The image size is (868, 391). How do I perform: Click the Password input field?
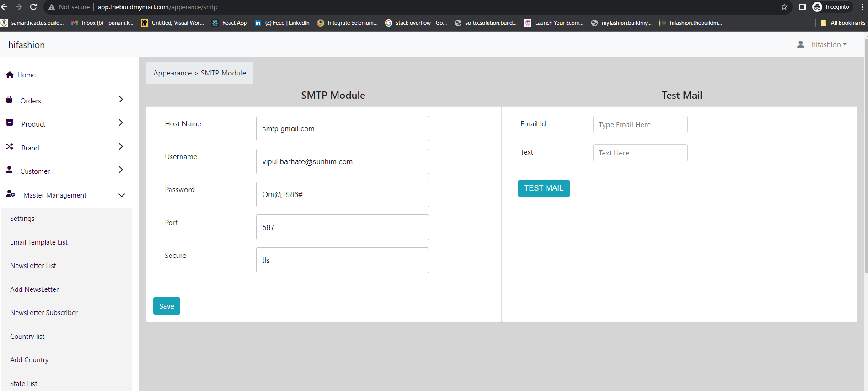(343, 194)
